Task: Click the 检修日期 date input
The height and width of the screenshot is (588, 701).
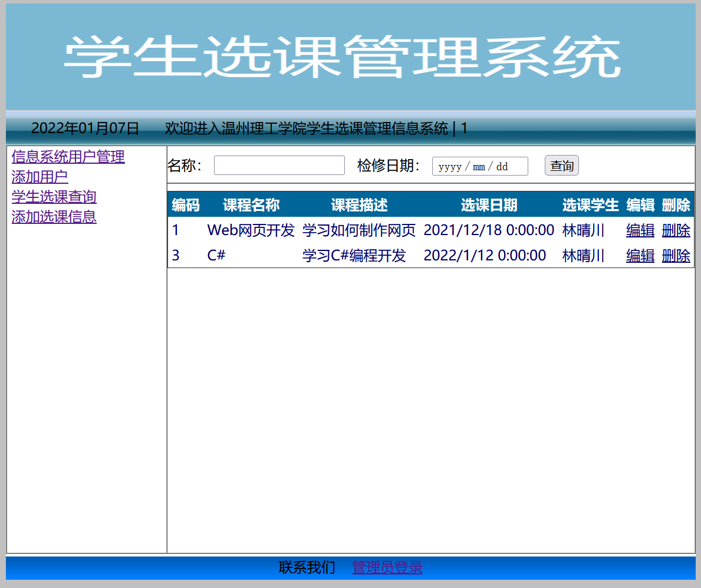Action: pos(480,166)
